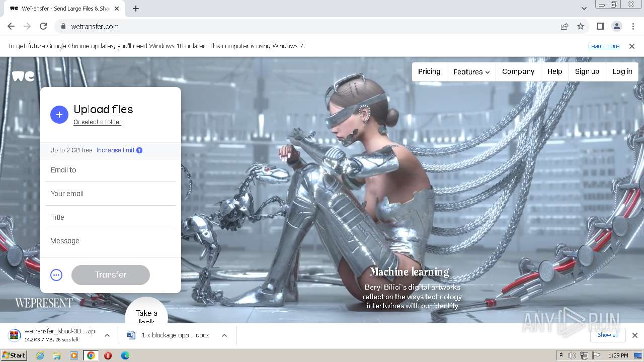The width and height of the screenshot is (644, 362).
Task: Open Chrome three-dot menu
Action: coord(633,26)
